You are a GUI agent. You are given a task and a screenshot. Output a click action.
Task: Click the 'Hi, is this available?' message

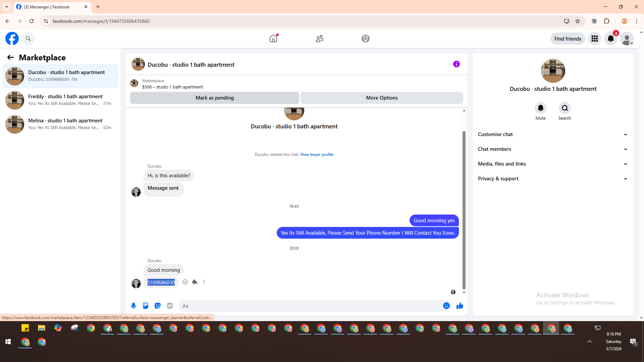coord(169,176)
